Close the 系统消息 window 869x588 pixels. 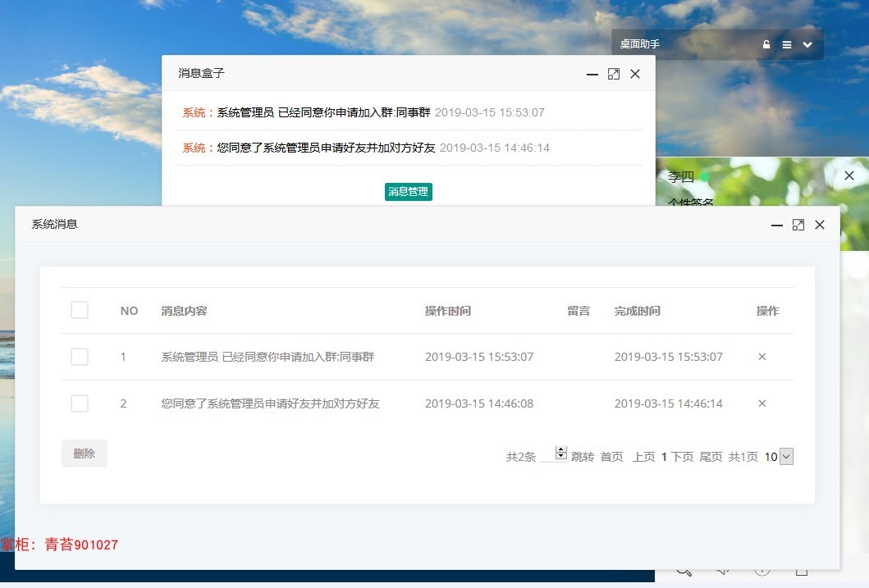point(820,225)
